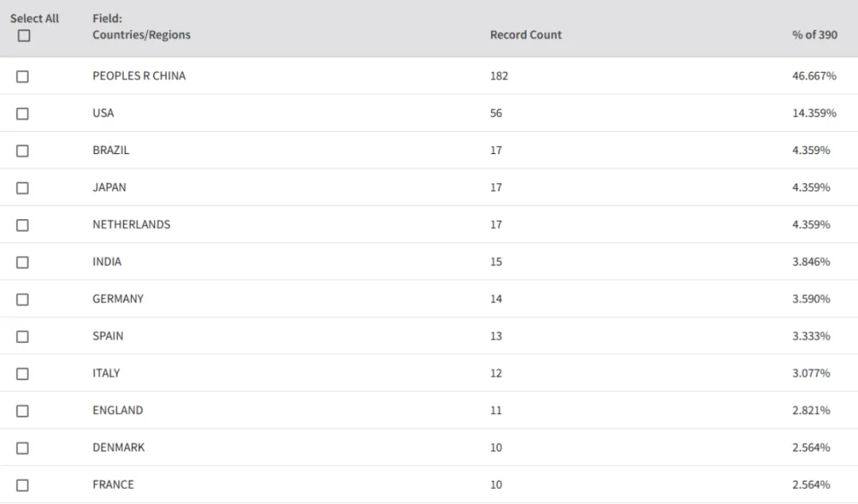Check the Select All checkbox

coord(24,36)
